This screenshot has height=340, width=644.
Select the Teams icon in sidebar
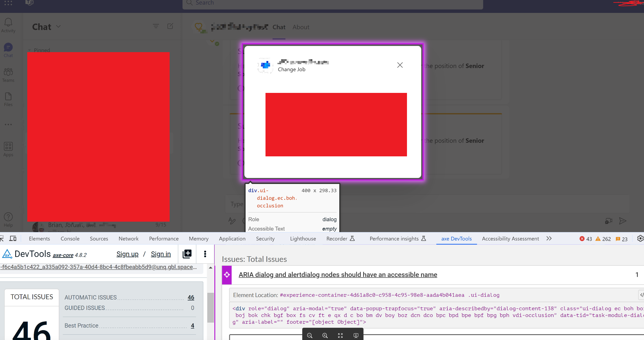tap(8, 74)
